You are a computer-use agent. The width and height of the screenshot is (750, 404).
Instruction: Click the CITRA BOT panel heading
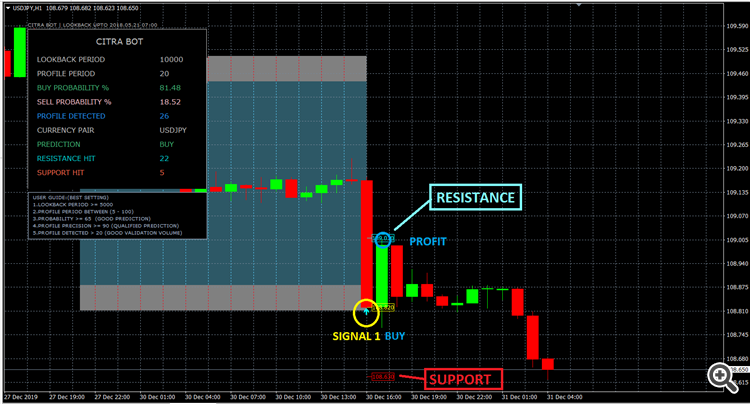tap(120, 42)
